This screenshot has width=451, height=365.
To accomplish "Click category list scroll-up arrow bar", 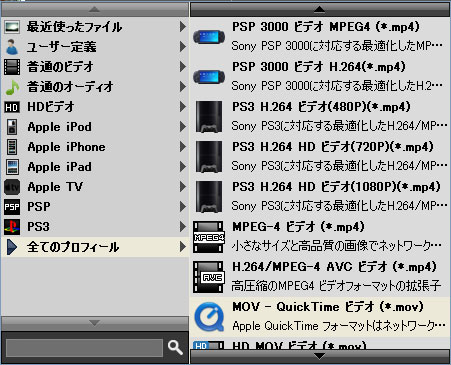I will [95, 10].
